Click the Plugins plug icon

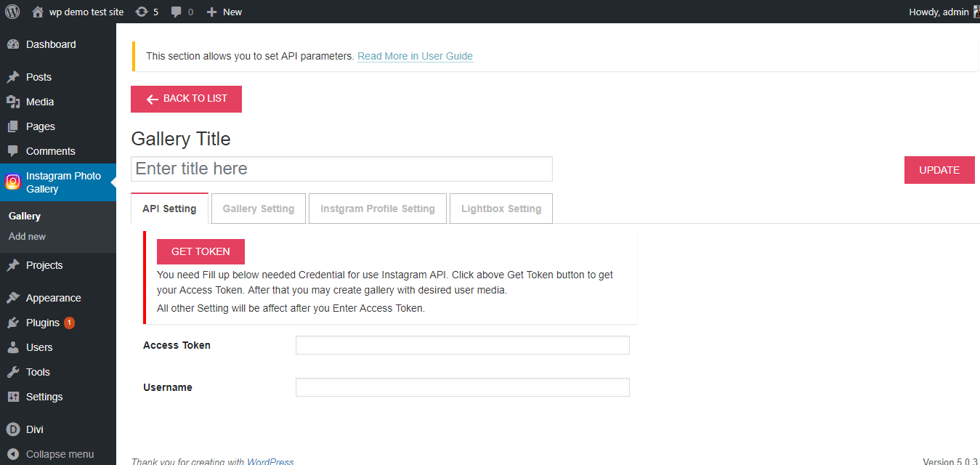13,323
